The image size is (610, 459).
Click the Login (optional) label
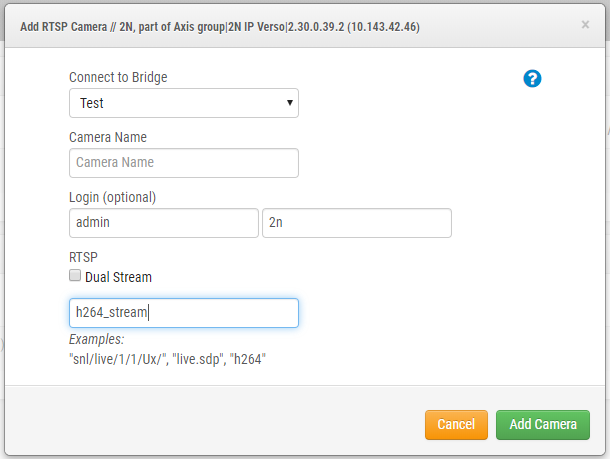[112, 197]
